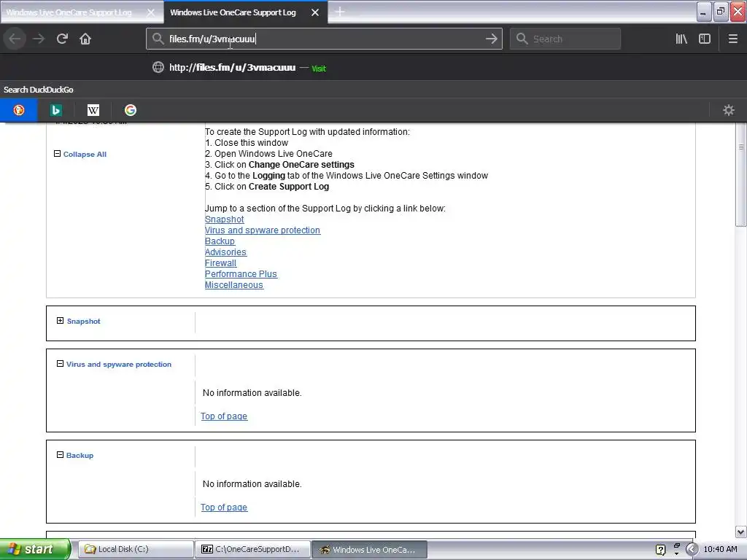This screenshot has height=560, width=747.
Task: Select Bing search engine icon
Action: [55, 110]
